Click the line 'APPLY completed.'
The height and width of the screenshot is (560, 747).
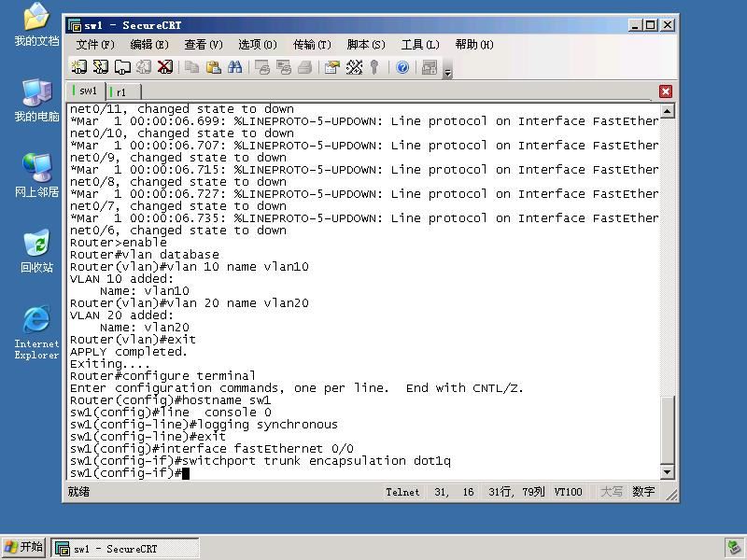pyautogui.click(x=129, y=352)
